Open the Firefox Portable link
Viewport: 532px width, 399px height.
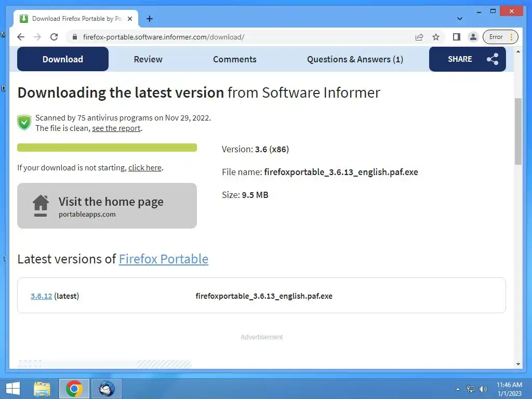[x=164, y=259]
